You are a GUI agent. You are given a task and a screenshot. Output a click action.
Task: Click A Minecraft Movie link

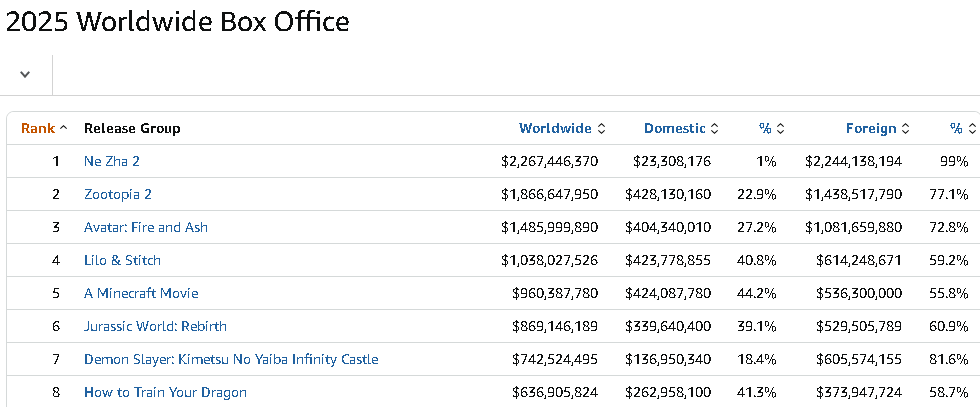pyautogui.click(x=141, y=293)
